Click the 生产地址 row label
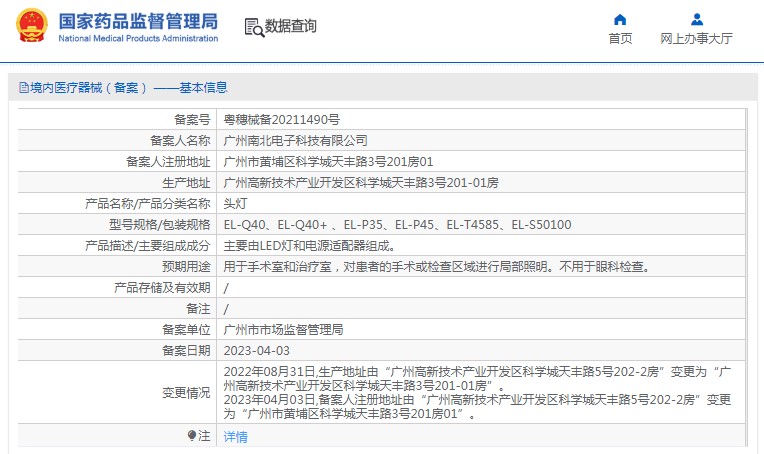Viewport: 764px width, 454px height. click(186, 183)
